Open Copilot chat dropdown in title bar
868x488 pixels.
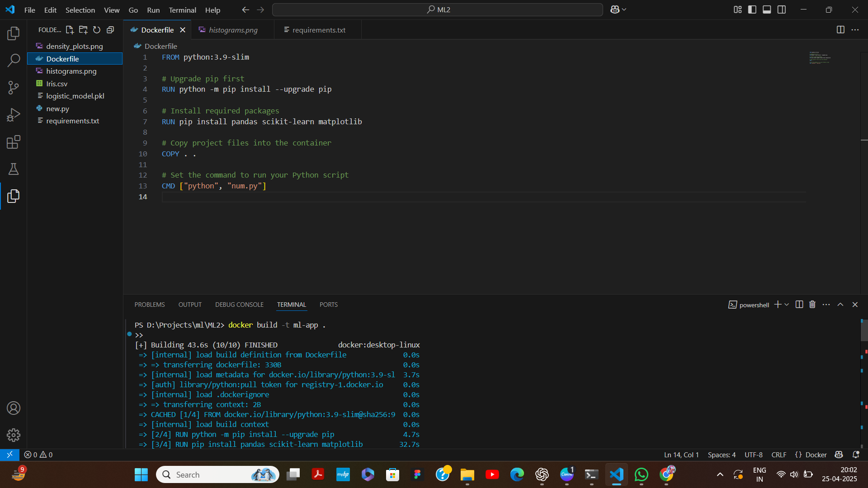click(618, 9)
